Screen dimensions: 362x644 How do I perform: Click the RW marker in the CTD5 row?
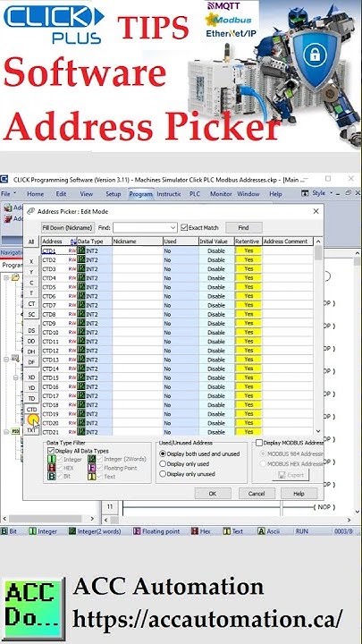click(72, 287)
